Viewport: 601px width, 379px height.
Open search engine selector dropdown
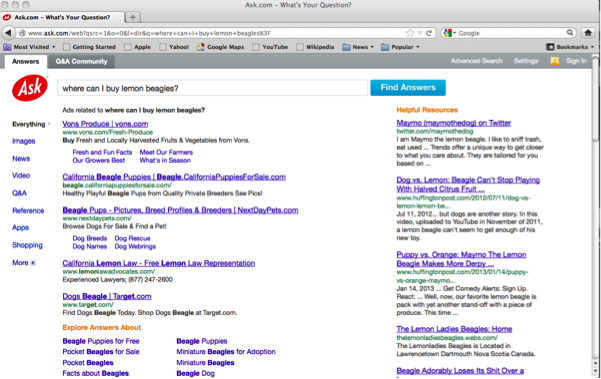tap(450, 33)
